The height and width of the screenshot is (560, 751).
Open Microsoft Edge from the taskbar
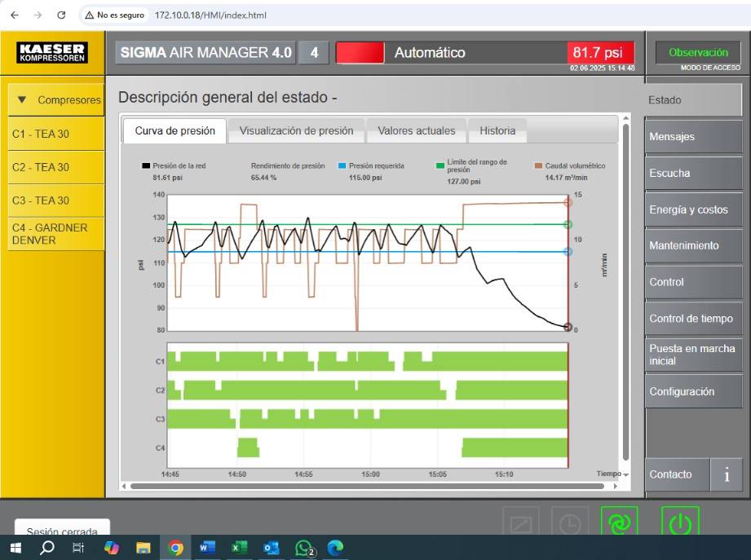(x=335, y=548)
